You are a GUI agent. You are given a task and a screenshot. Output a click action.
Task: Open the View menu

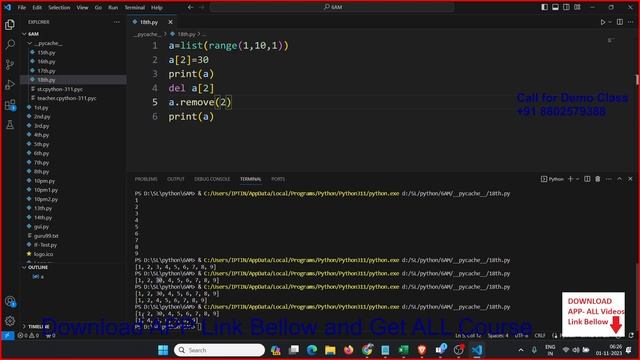82,7
